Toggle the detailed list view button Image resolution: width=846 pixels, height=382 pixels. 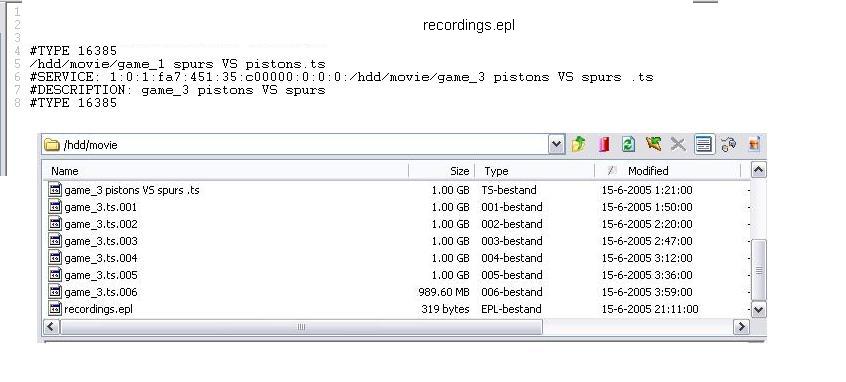pos(704,145)
